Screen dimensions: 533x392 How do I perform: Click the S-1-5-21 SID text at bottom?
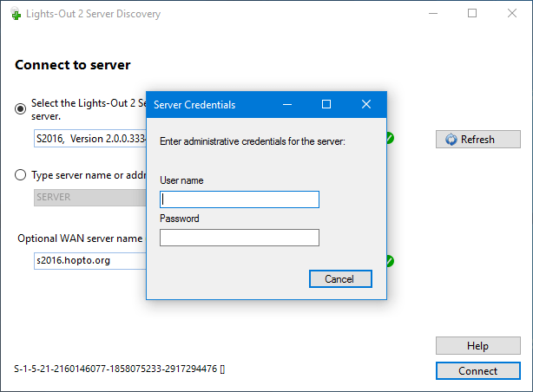point(119,369)
